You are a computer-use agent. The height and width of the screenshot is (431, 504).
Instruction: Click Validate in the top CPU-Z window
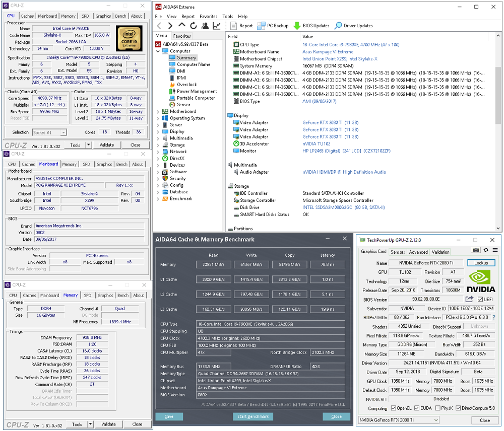pos(107,145)
